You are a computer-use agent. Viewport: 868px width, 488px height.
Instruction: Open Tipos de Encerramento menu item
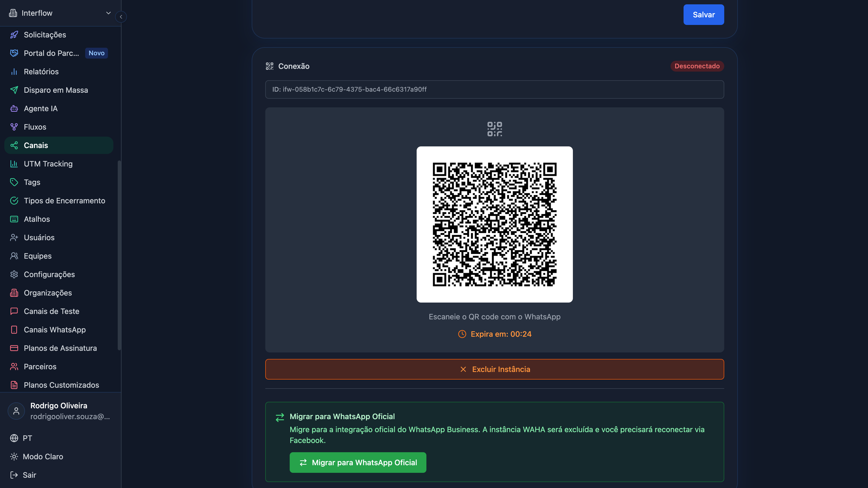[x=59, y=201]
